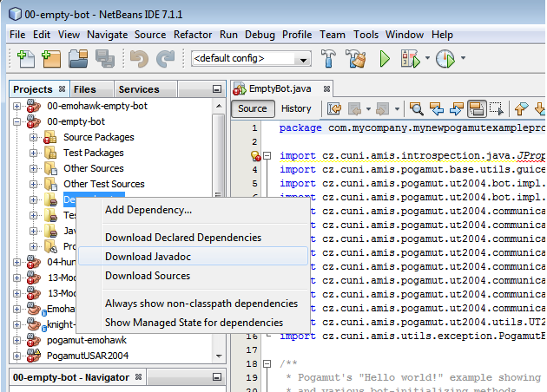Choose Download Sources menu entry

[x=194, y=276]
